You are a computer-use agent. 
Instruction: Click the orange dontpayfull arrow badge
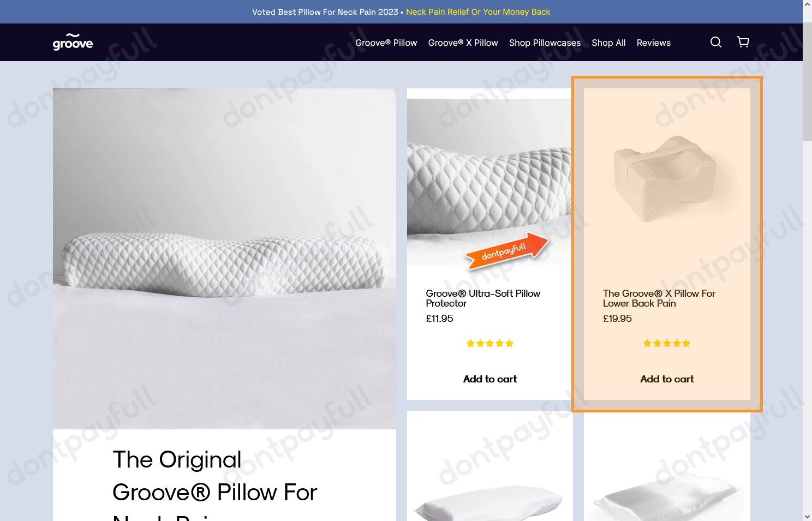506,251
